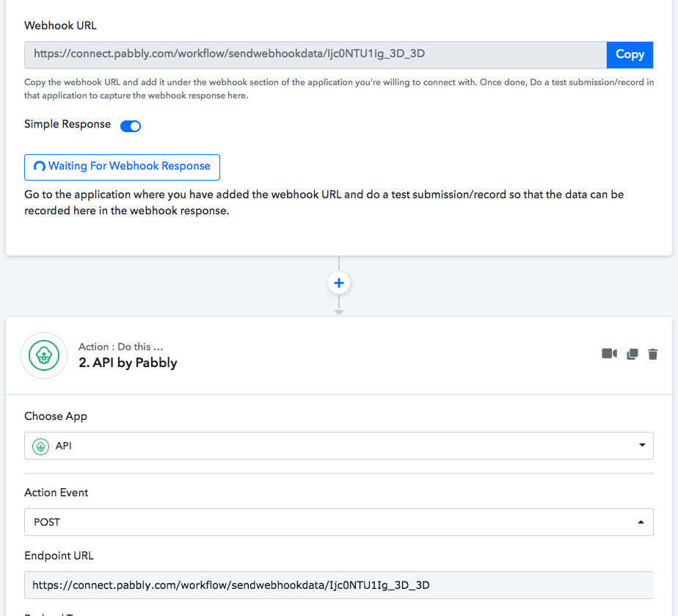
Task: Click the Choose App dropdown caret
Action: (641, 446)
